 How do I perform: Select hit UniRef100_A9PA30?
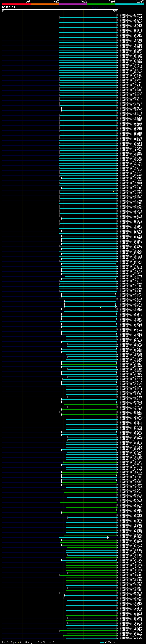(x=131, y=53)
